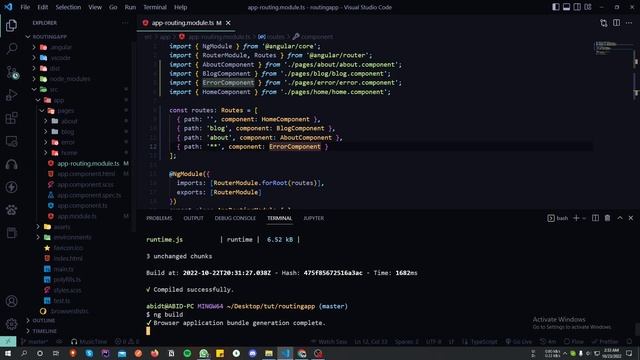Open the File menu

25,7
